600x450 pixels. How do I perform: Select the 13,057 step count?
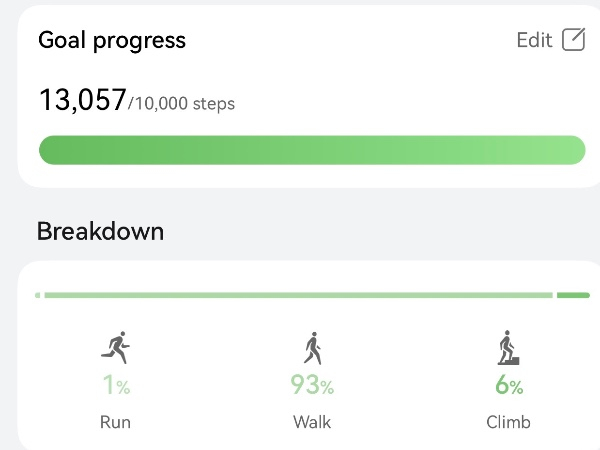click(82, 100)
